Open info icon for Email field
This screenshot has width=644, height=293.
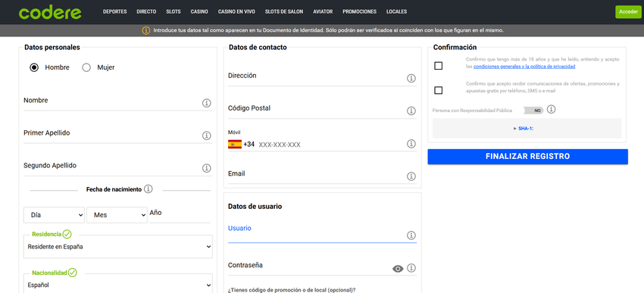point(411,176)
